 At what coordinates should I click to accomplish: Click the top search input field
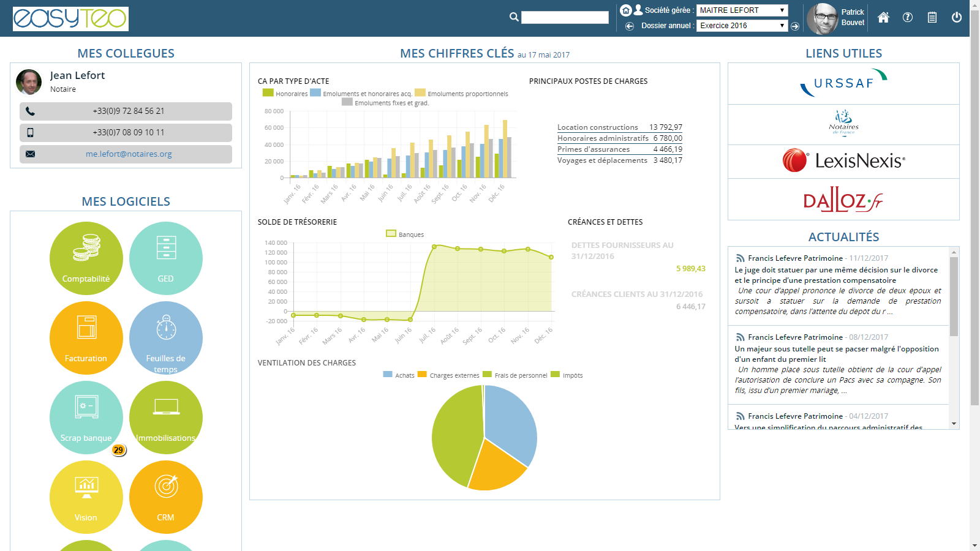point(564,18)
